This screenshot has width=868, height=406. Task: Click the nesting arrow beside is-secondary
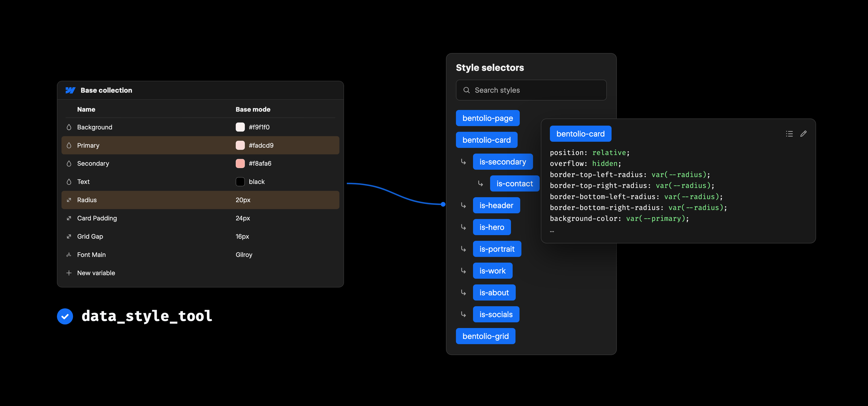464,162
